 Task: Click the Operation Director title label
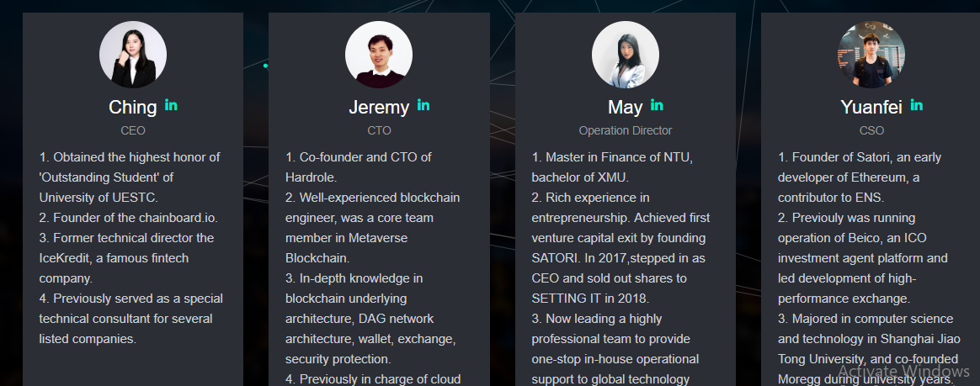(626, 130)
